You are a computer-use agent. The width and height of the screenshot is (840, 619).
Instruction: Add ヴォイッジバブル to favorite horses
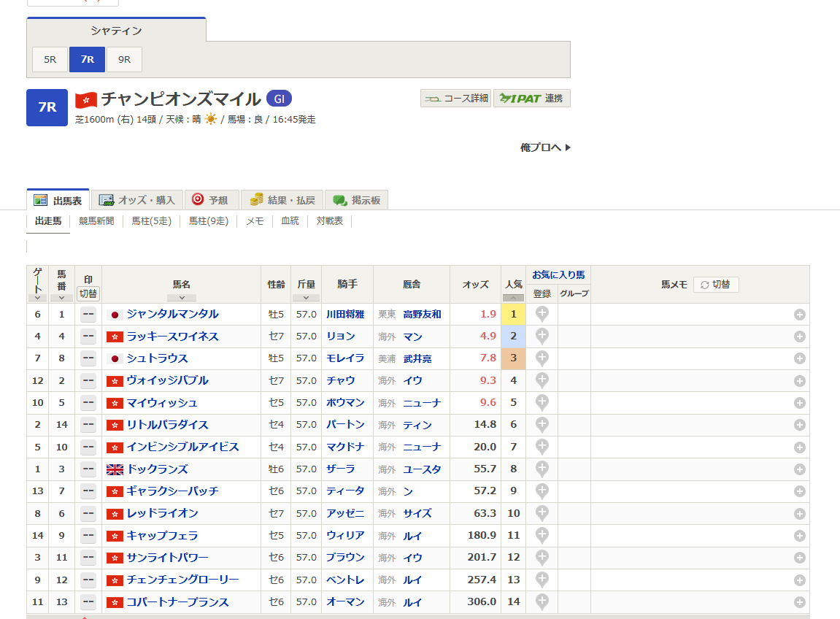542,380
